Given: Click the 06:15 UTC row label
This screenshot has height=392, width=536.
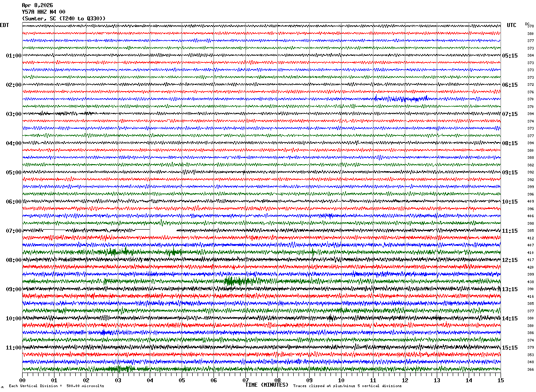Looking at the screenshot, I should [510, 85].
